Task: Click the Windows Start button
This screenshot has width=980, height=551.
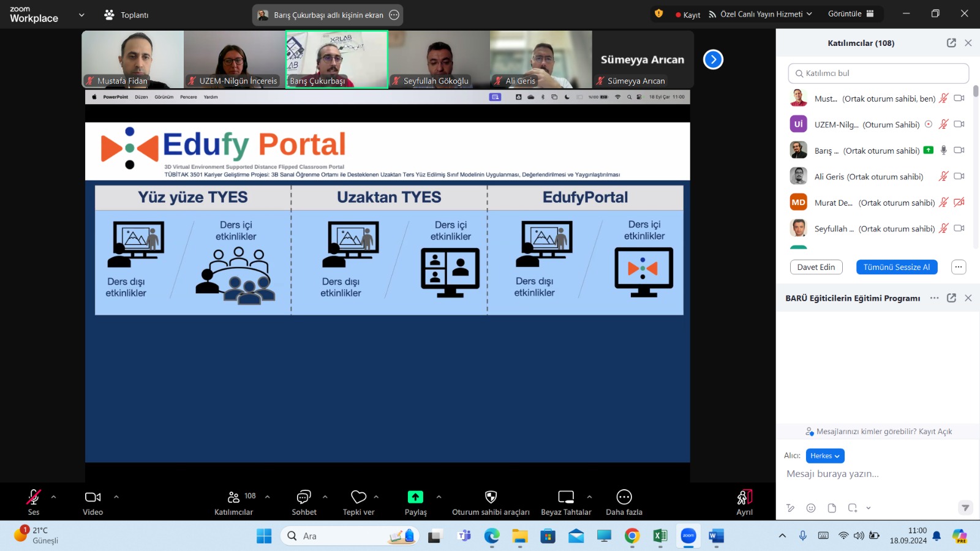Action: pos(264,536)
